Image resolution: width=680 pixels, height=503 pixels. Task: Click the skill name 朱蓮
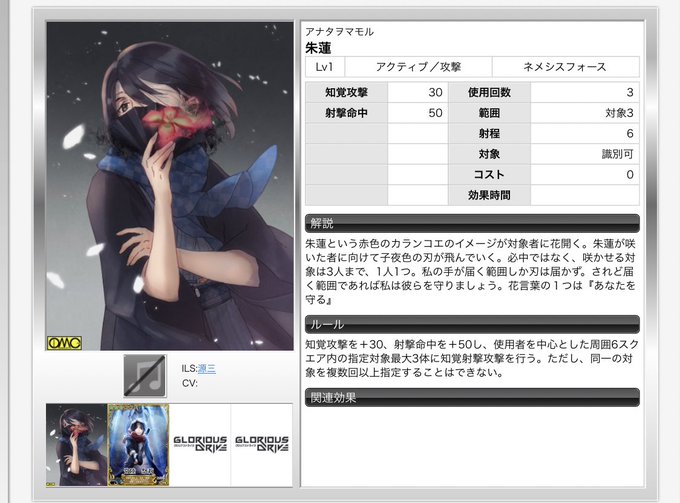tap(318, 48)
